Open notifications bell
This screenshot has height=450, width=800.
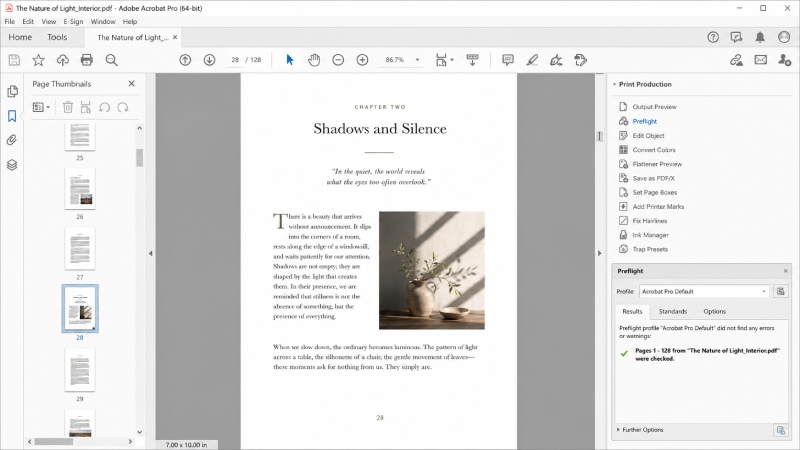760,37
